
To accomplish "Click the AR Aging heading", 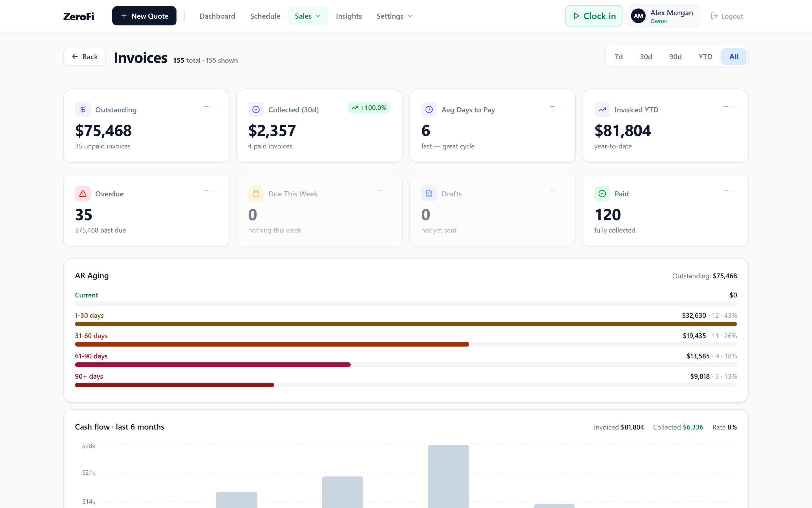I will pos(92,275).
